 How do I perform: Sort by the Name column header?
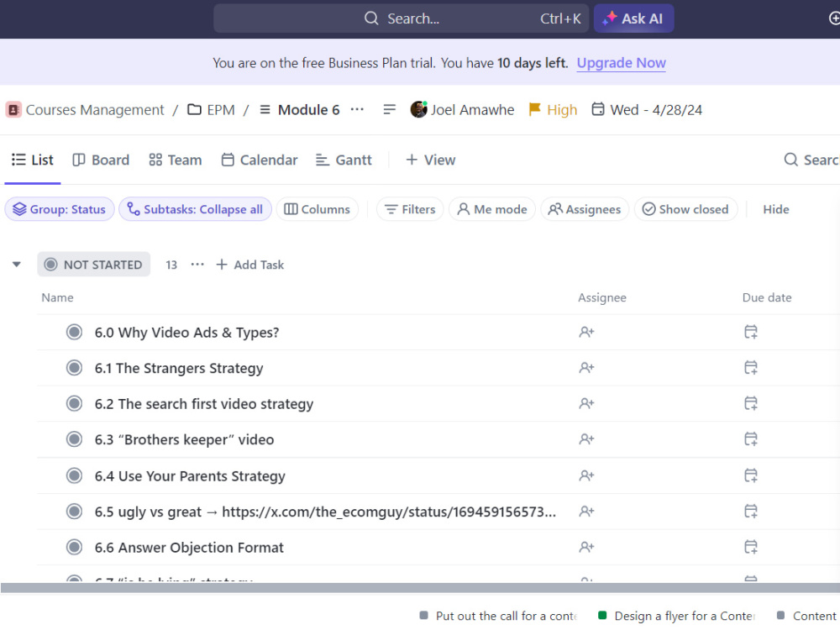coord(57,297)
